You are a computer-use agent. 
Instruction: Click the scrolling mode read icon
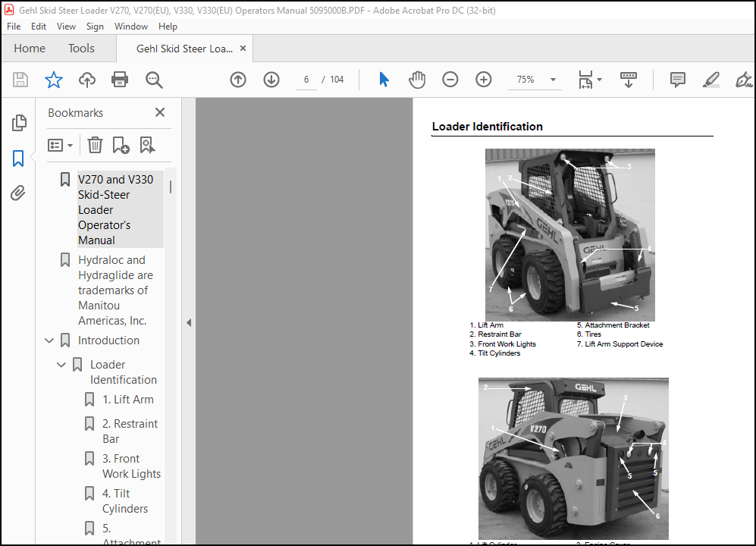629,80
